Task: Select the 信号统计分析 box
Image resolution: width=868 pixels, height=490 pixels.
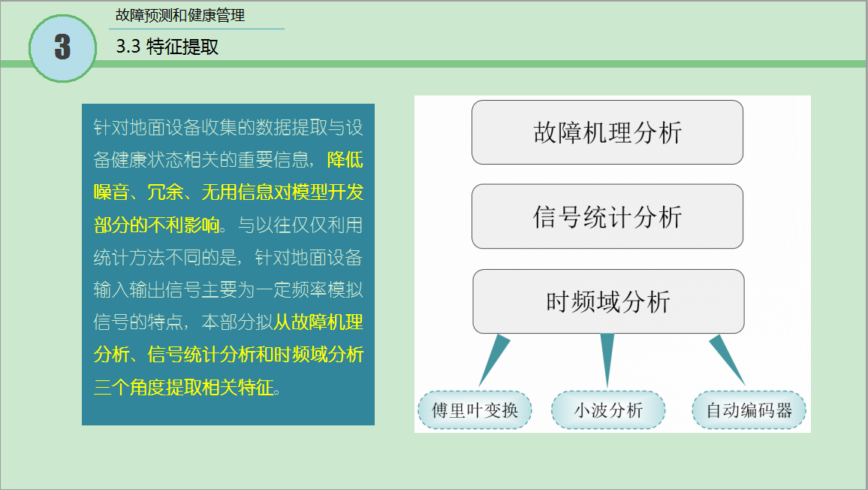Action: tap(607, 216)
